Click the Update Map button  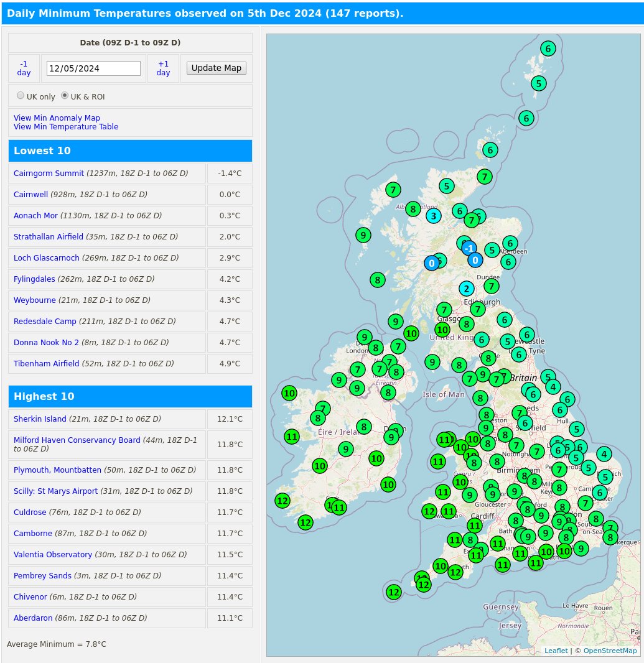coord(216,68)
